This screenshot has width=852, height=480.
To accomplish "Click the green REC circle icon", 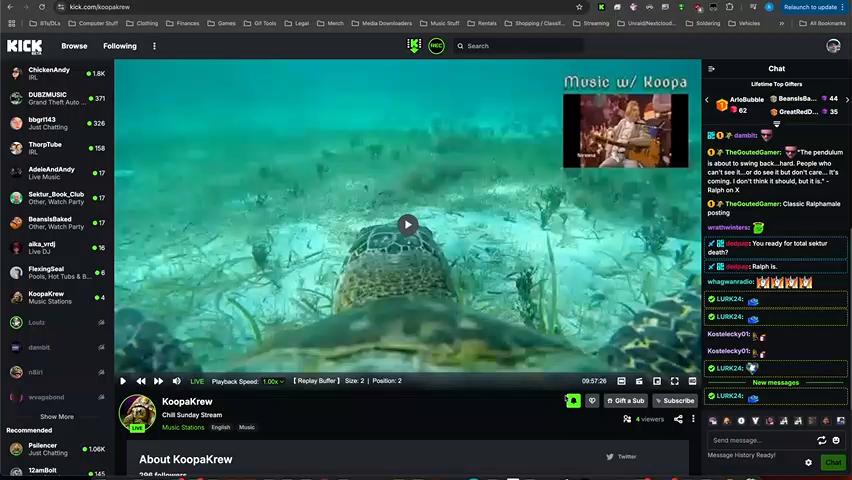I will click(436, 46).
